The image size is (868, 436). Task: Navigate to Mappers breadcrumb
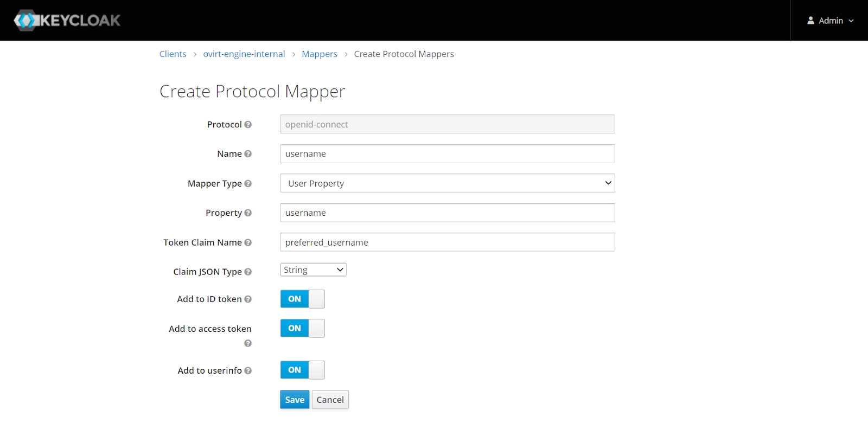point(319,54)
